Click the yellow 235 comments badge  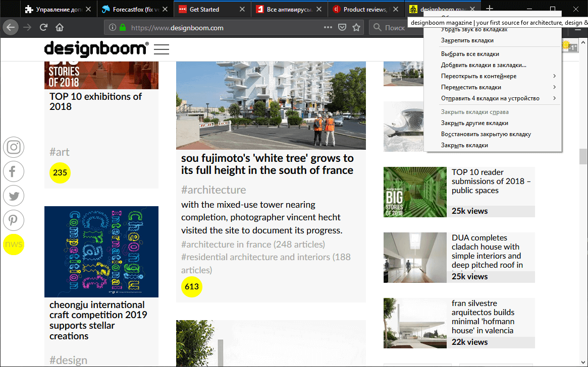pos(60,172)
